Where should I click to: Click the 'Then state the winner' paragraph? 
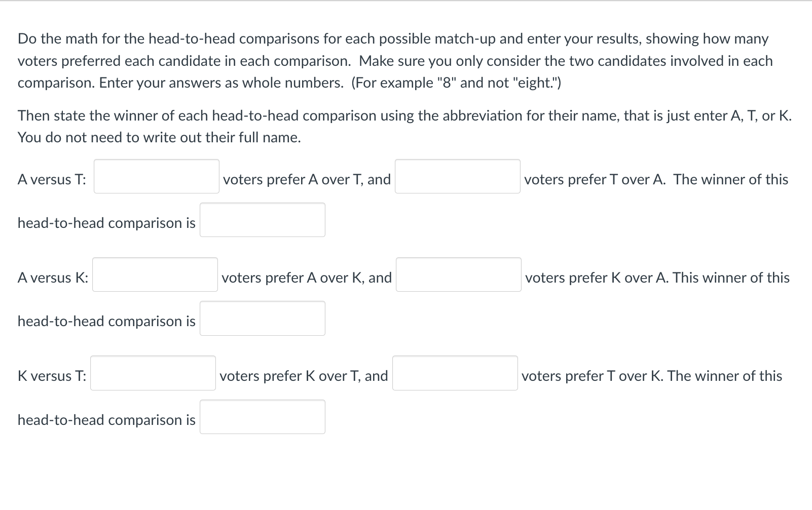coord(404,126)
